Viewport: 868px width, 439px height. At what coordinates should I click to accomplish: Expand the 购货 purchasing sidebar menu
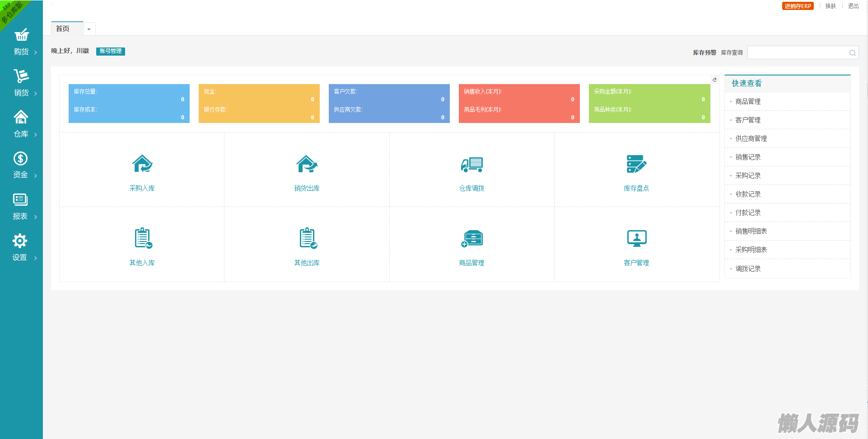21,42
